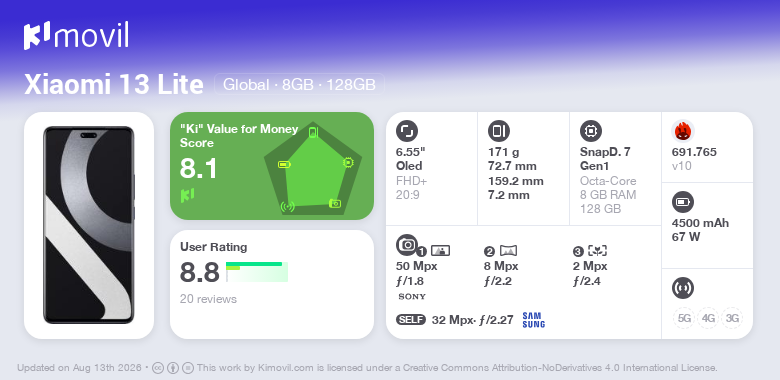The width and height of the screenshot is (780, 380).
Task: Click the Kimovil logo
Action: [x=76, y=35]
